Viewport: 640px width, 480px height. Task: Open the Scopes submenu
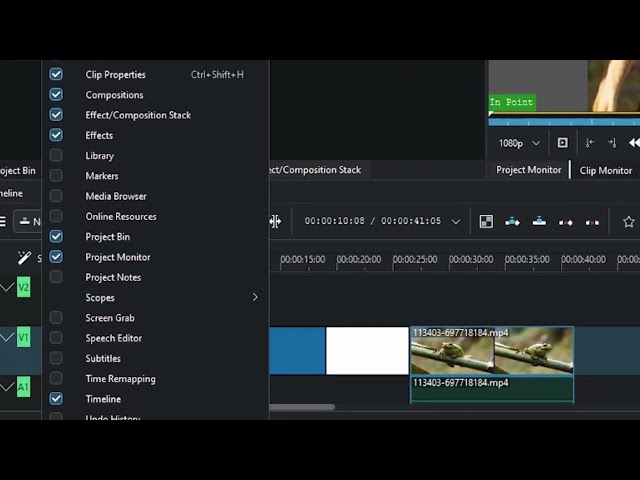(155, 298)
